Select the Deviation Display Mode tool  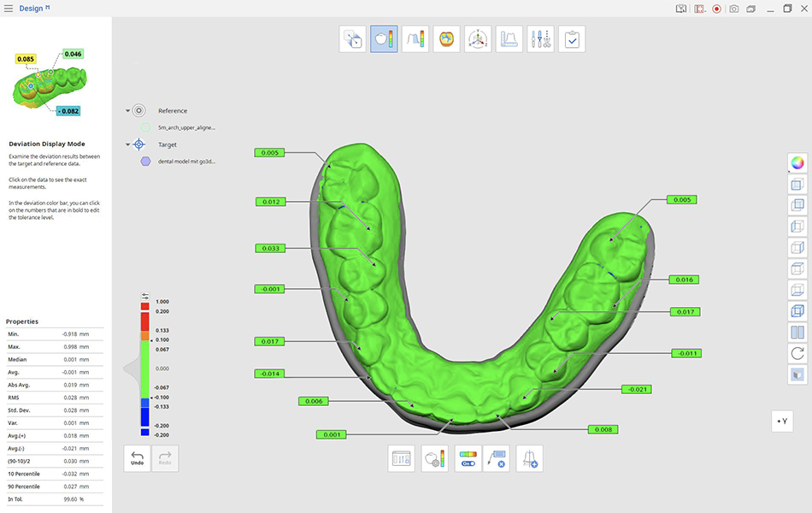(384, 39)
